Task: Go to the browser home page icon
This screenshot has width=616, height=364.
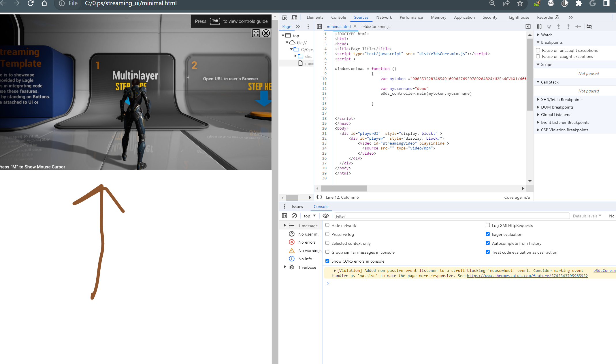Action: pos(44,3)
